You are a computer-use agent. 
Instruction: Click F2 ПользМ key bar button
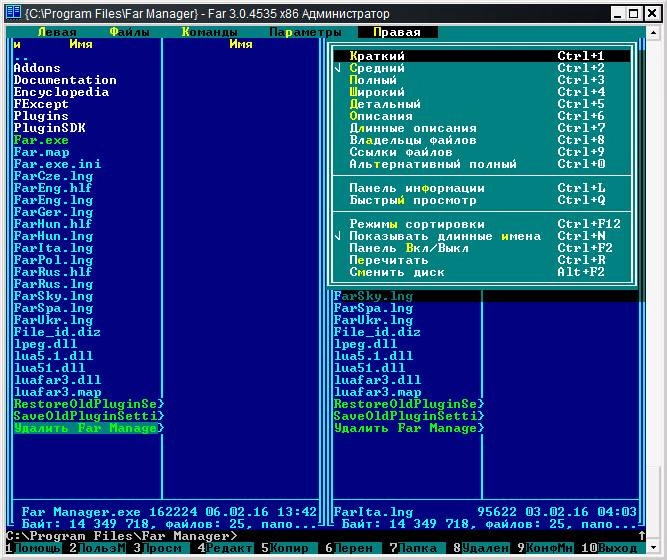click(98, 548)
